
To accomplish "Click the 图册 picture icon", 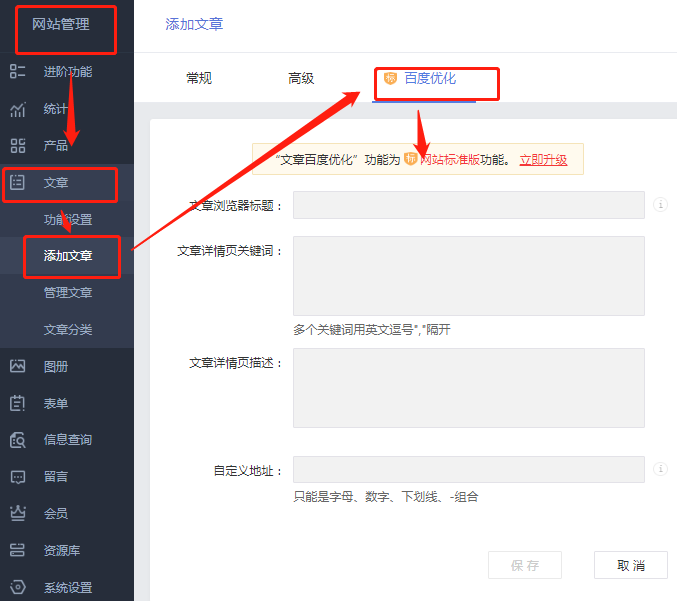I will point(17,367).
